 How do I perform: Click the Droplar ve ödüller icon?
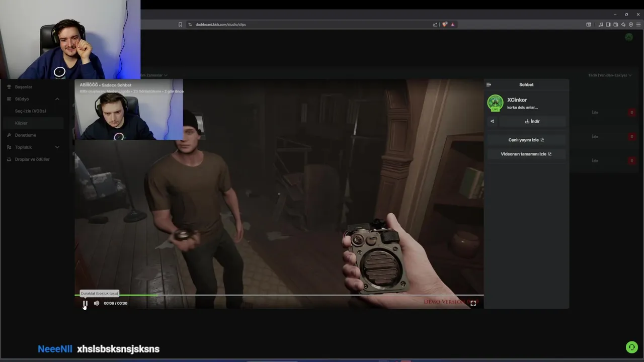(x=9, y=159)
